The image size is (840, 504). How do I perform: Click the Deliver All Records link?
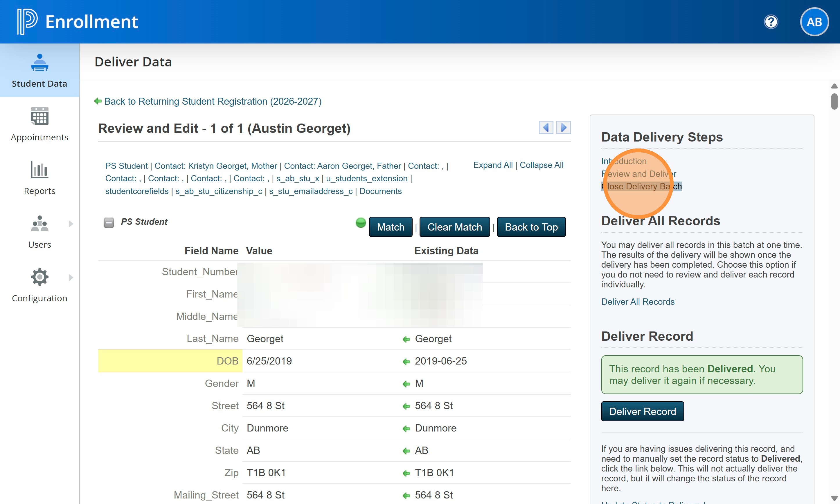coord(637,302)
